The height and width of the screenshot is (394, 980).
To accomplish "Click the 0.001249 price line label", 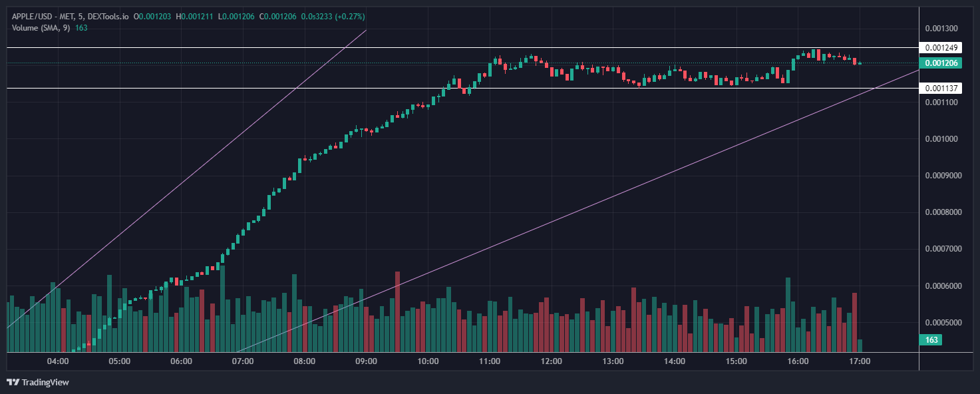I will click(x=941, y=48).
